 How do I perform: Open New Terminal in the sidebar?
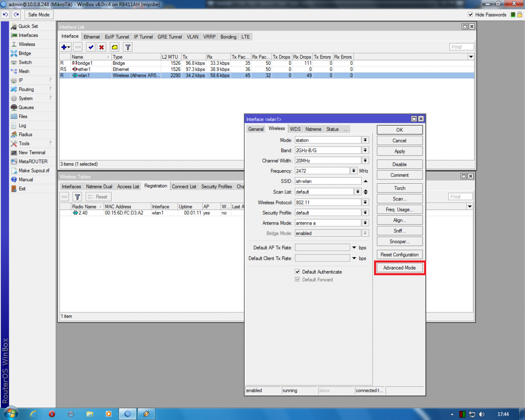point(31,153)
